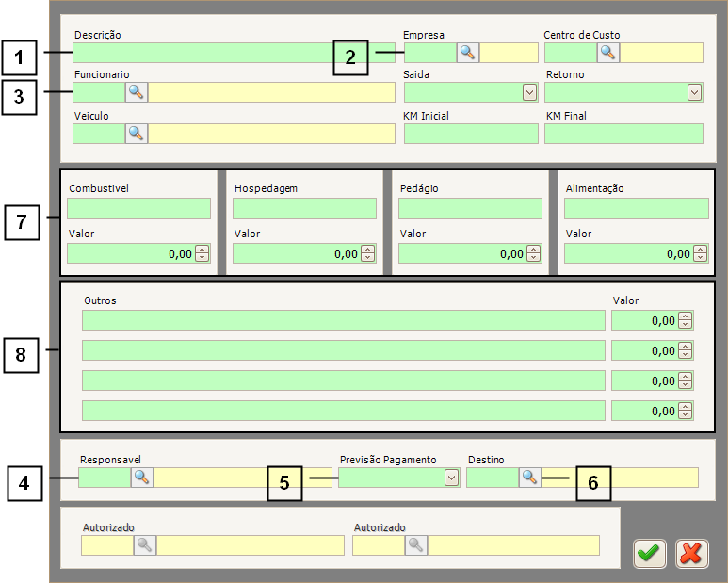Click the first Autorizado search magnifier
This screenshot has width=728, height=583.
pos(145,545)
